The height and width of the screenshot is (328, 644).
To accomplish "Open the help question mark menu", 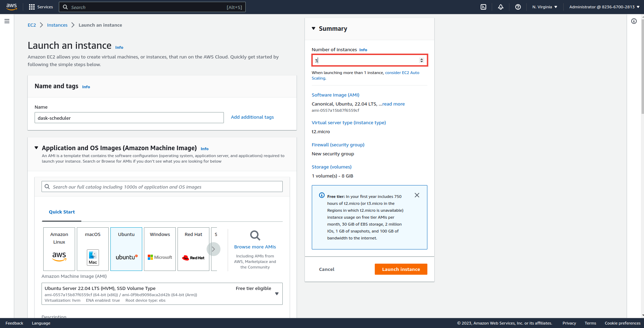I will click(x=518, y=7).
